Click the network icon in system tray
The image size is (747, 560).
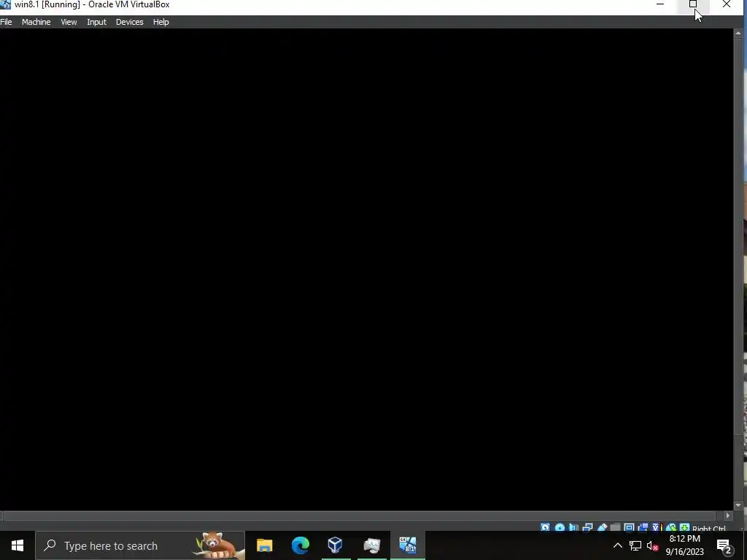pos(635,545)
